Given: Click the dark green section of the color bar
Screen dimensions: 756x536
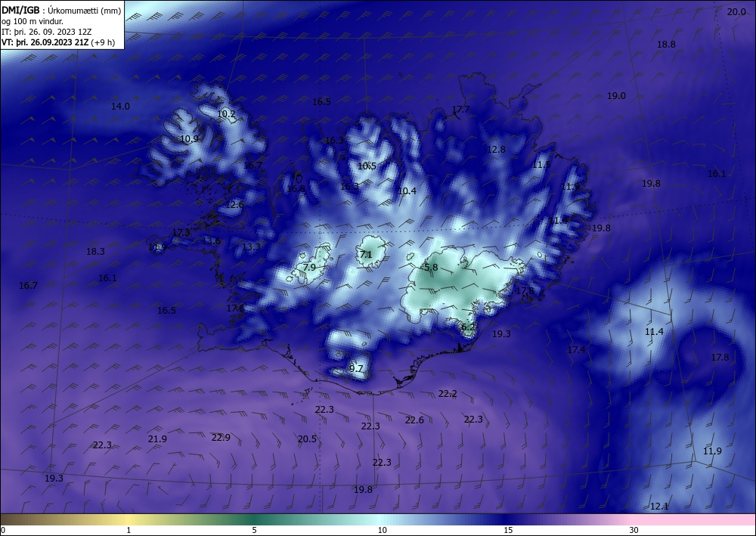Looking at the screenshot, I should [256, 519].
